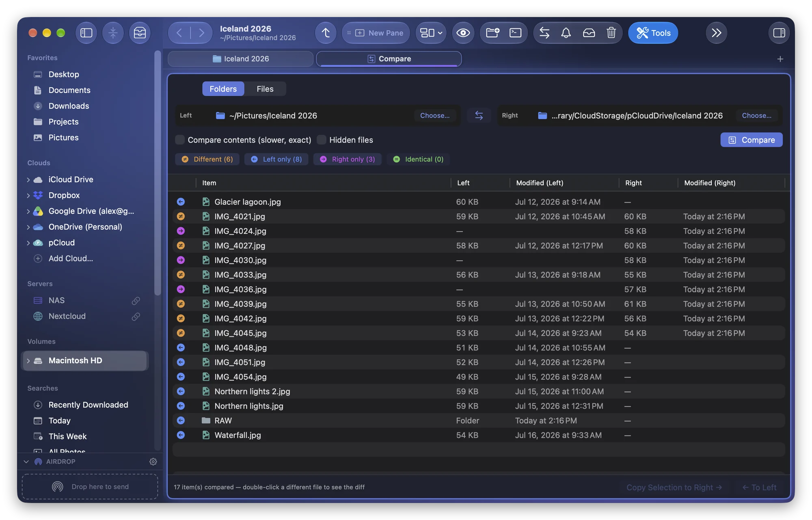
Task: Toggle the Identical (0) filter
Action: pyautogui.click(x=418, y=160)
